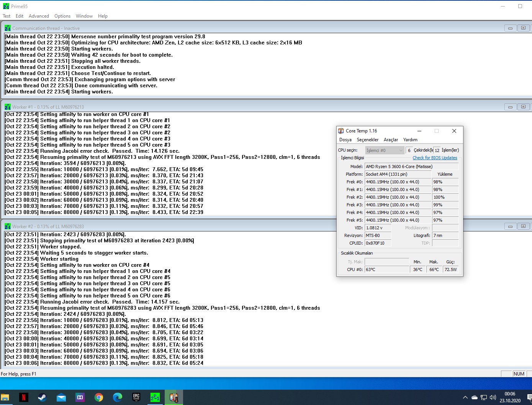Open the Window menu in Prime95
Image resolution: width=532 pixels, height=405 pixels.
tap(84, 16)
